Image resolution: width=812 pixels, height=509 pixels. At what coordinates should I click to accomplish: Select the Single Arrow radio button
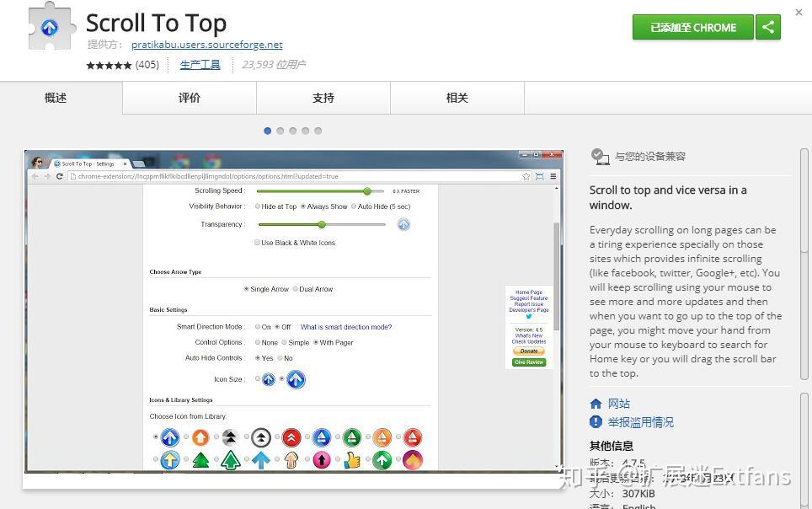coord(247,289)
